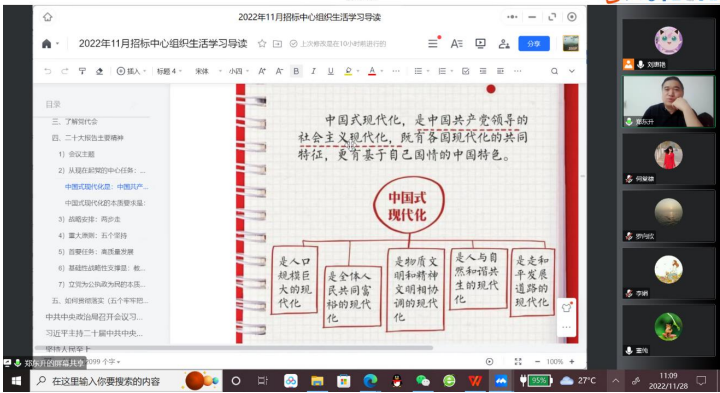Click the checkbox to-do list icon
720x393 pixels.
[x=465, y=71]
